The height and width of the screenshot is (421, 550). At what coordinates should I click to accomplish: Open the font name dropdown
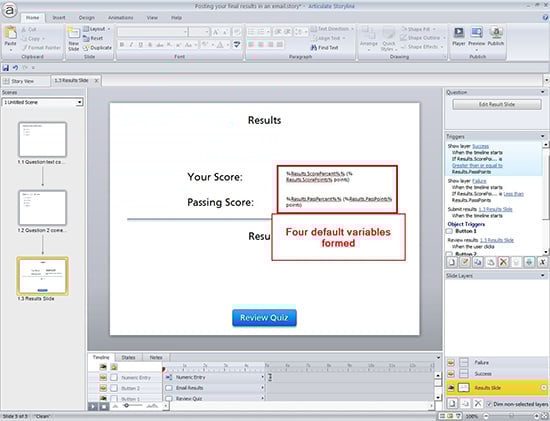tap(185, 32)
